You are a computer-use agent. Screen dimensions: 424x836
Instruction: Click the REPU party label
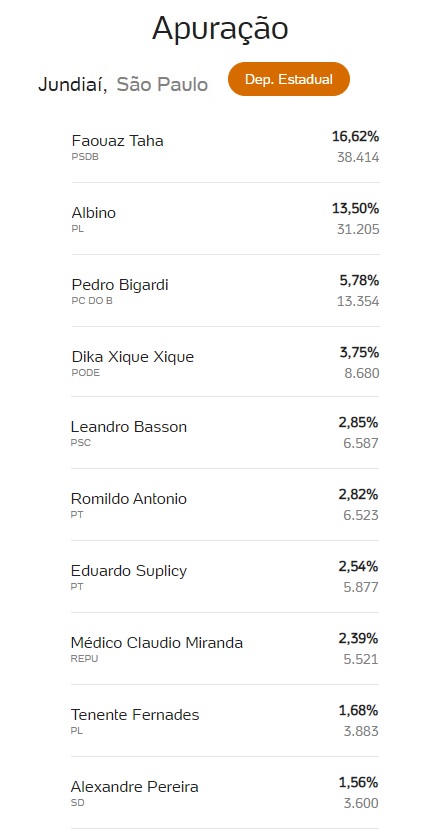84,658
